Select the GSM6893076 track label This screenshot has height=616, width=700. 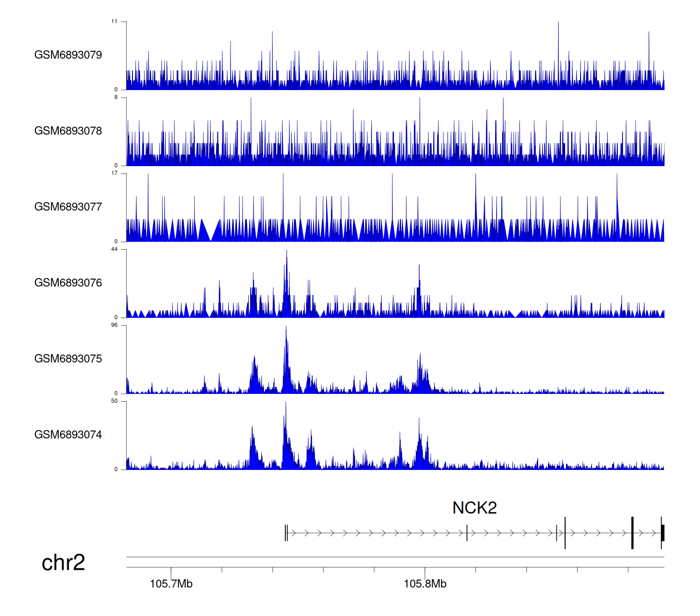(68, 283)
